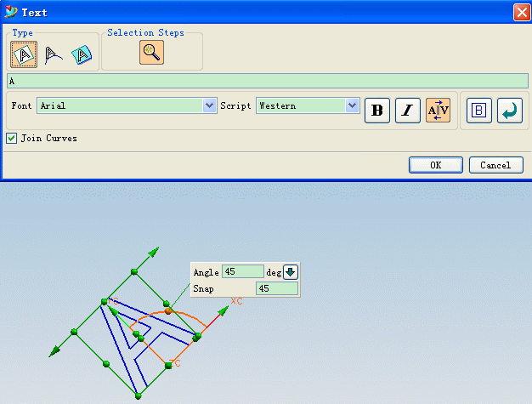Screen dimensions: 532x404
Task: Dismiss dialog with the Cancel button
Action: coord(496,165)
